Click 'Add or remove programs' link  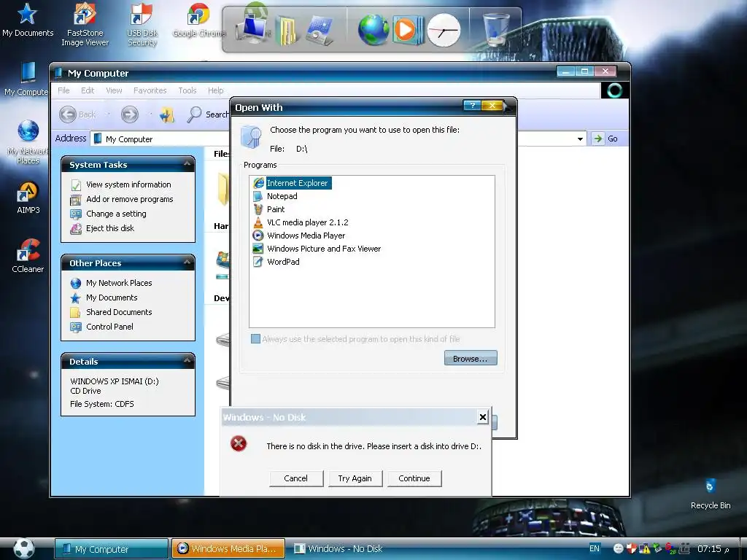point(129,199)
